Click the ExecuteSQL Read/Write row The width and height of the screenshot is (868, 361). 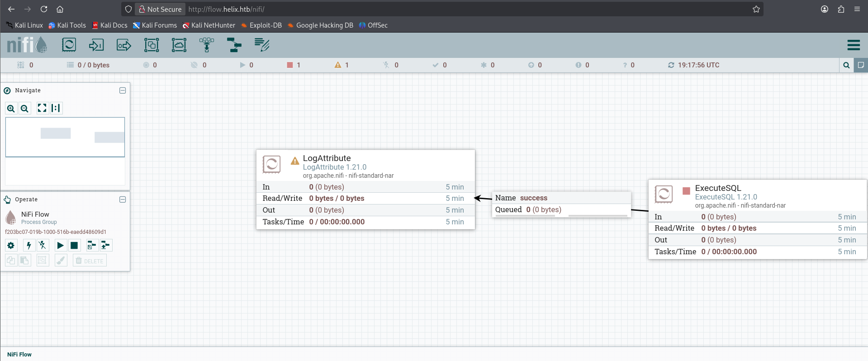pyautogui.click(x=758, y=228)
